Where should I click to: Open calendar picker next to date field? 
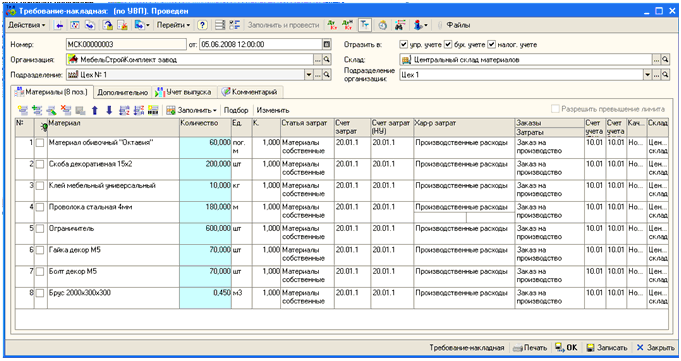[327, 44]
